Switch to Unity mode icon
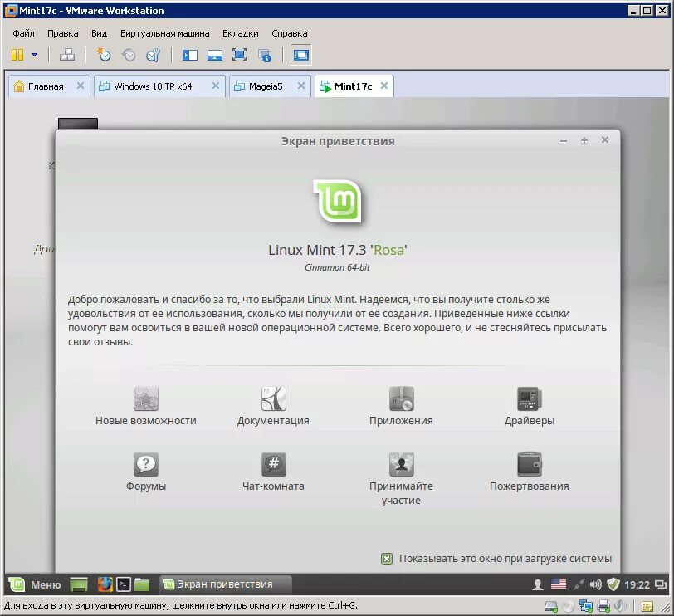This screenshot has height=616, width=674. click(x=265, y=55)
